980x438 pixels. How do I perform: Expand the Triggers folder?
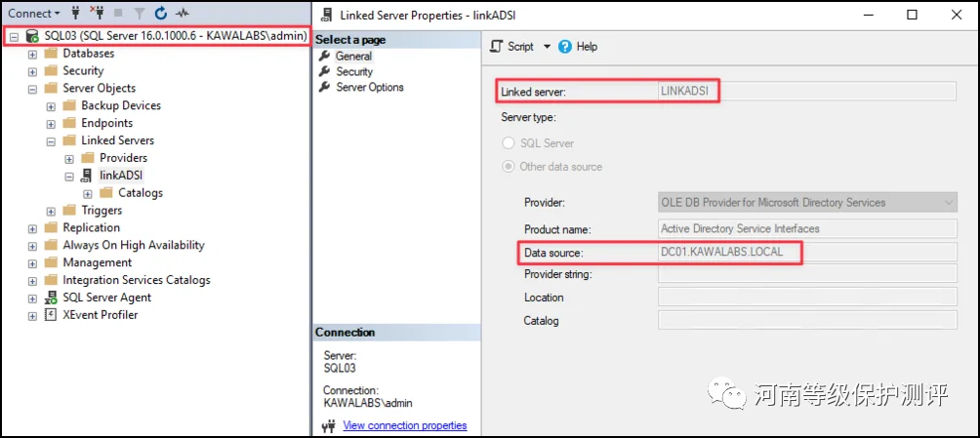(x=52, y=212)
